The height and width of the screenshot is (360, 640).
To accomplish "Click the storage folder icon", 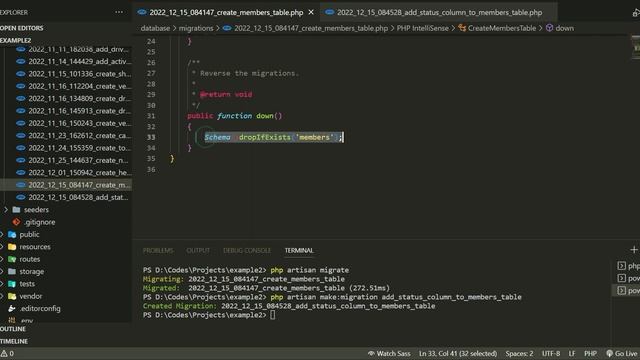I will (12, 271).
